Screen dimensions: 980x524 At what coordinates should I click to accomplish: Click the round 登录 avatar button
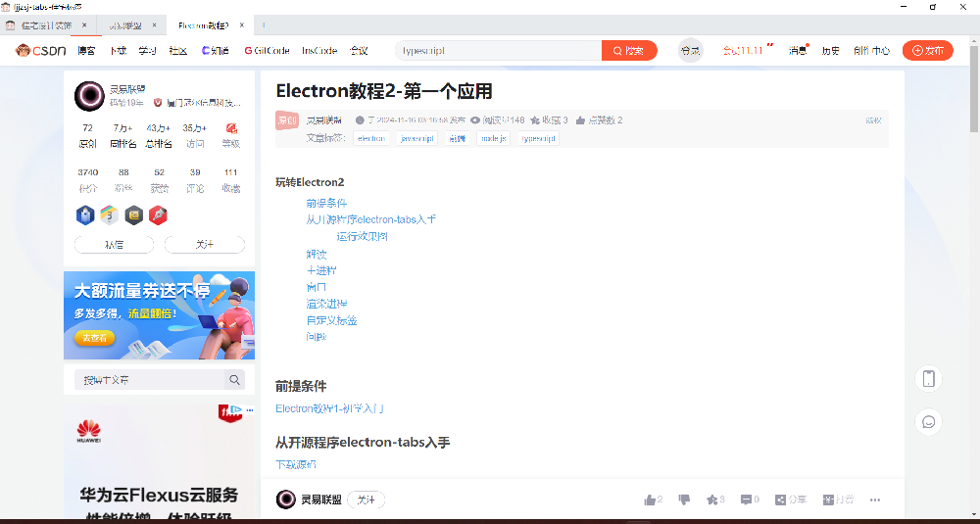pyautogui.click(x=691, y=51)
